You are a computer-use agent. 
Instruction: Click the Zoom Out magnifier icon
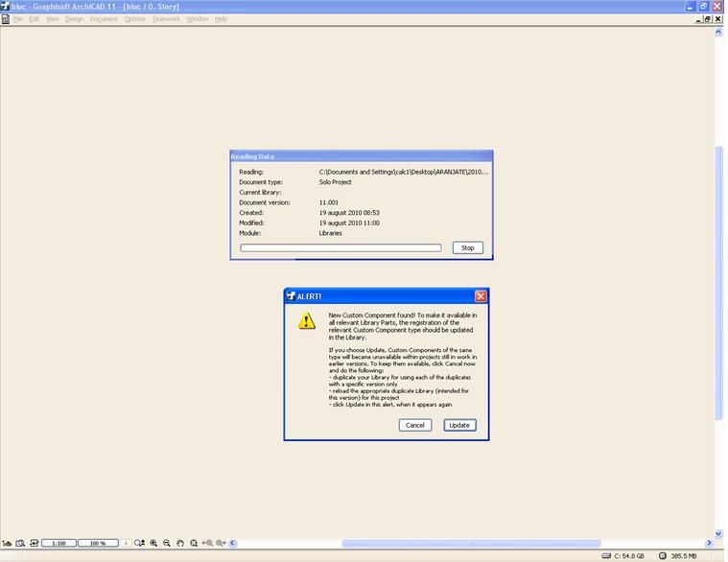167,543
